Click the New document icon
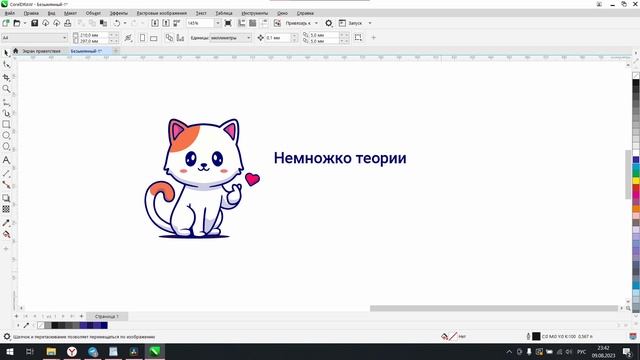This screenshot has width=640, height=360. point(6,23)
